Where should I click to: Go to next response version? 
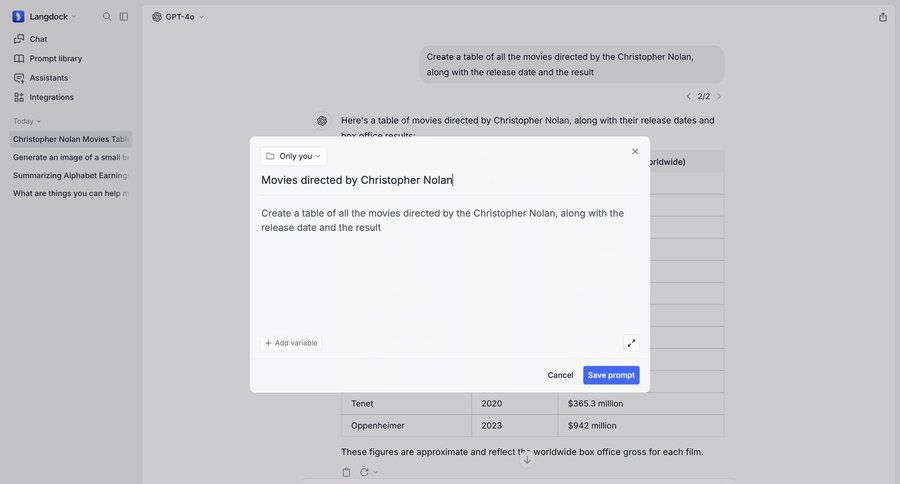point(719,97)
